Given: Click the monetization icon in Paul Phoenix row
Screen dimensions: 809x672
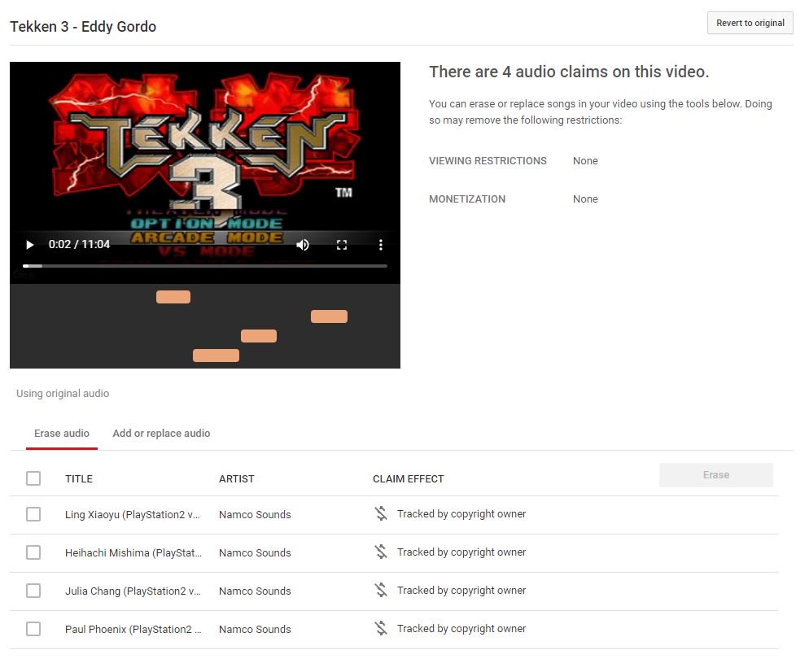Looking at the screenshot, I should [x=381, y=628].
